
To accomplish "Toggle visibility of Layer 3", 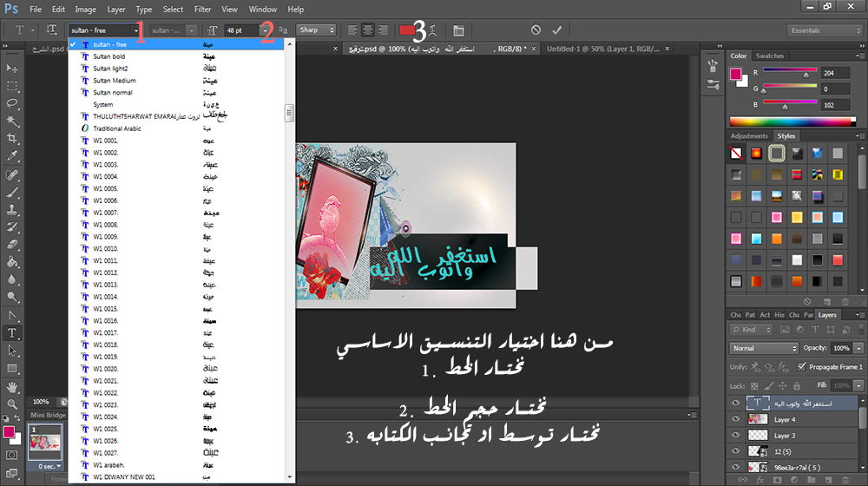I will pyautogui.click(x=735, y=436).
